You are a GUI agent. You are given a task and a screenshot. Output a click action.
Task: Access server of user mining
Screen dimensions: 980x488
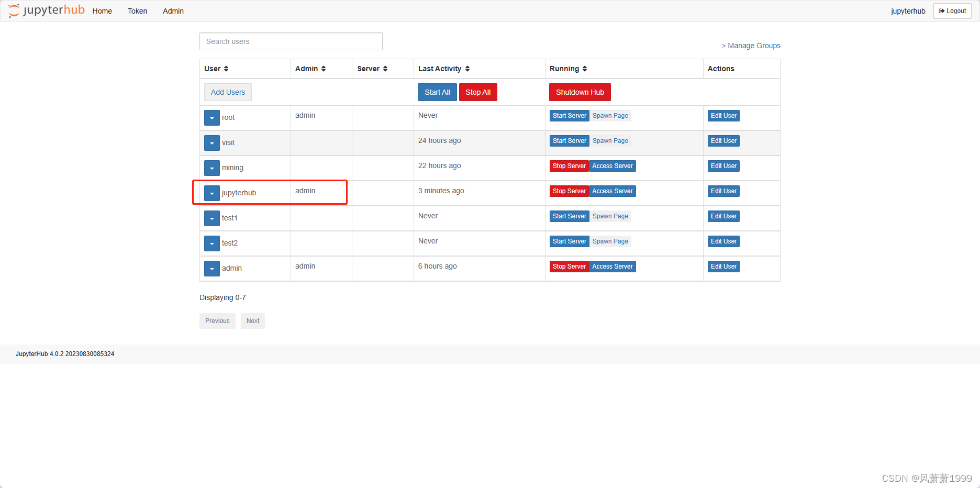point(612,166)
